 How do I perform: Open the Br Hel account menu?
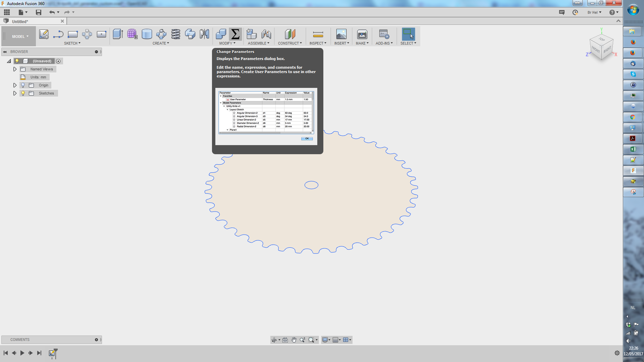click(594, 12)
